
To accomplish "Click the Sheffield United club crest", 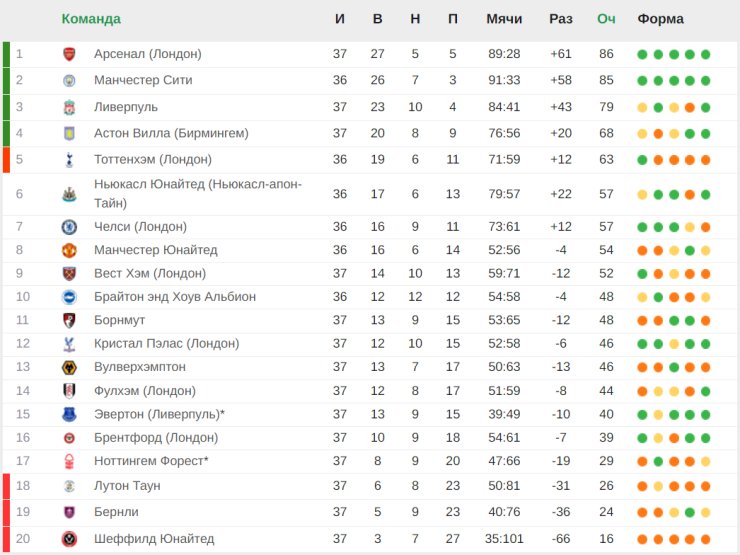I will (69, 539).
